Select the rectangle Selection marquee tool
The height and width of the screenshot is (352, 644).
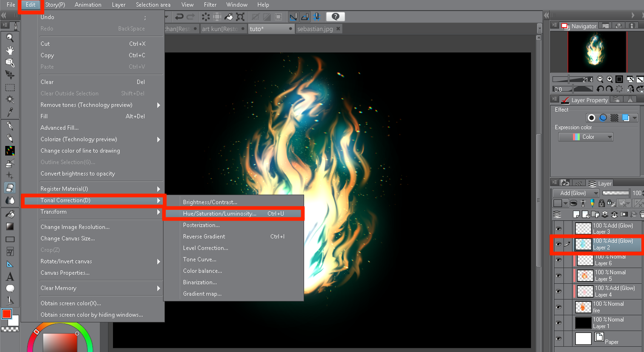coord(10,87)
